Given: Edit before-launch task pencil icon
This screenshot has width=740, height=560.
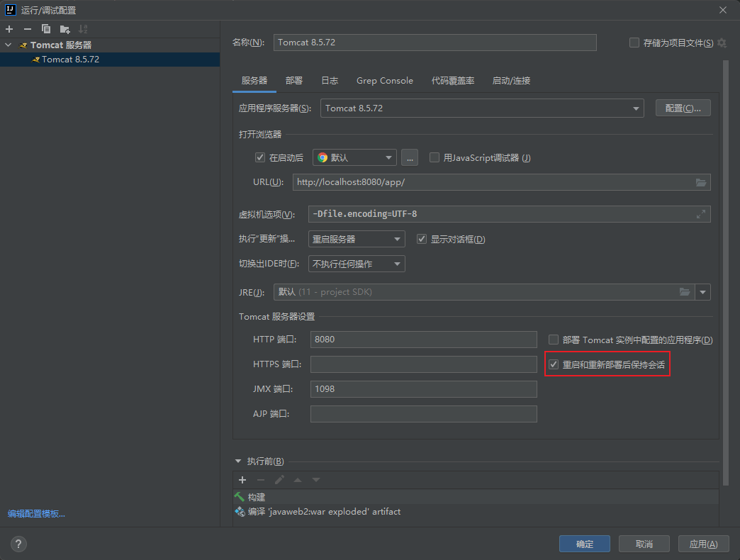Looking at the screenshot, I should pos(279,480).
